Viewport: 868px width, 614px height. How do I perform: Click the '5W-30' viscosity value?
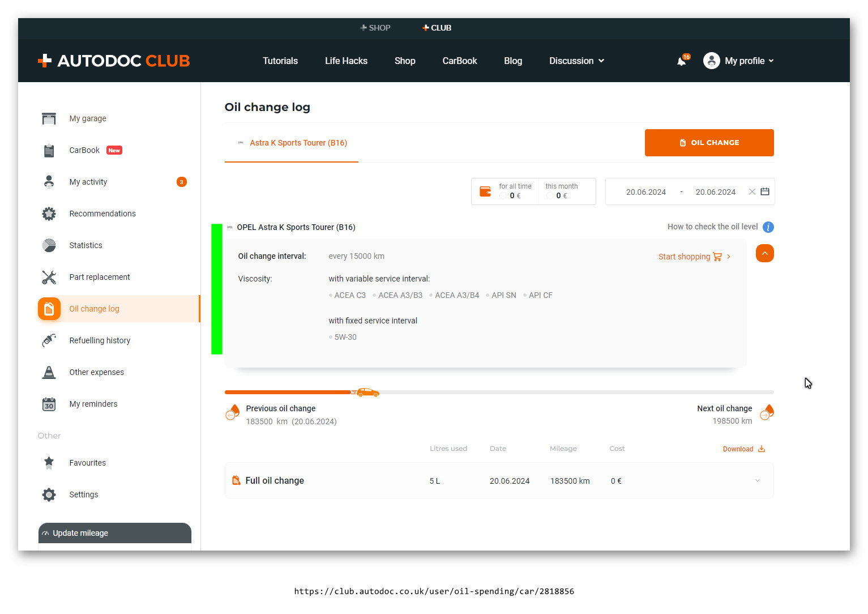pyautogui.click(x=345, y=337)
